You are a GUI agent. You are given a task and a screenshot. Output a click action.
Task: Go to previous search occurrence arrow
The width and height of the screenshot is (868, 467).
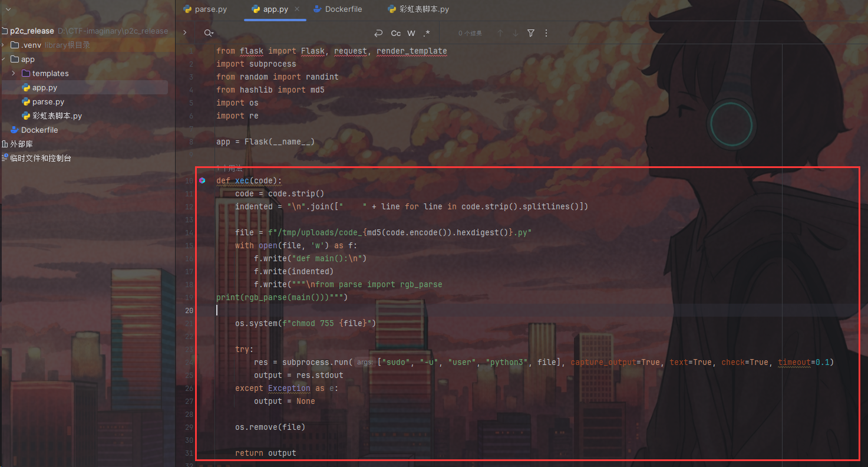(500, 33)
